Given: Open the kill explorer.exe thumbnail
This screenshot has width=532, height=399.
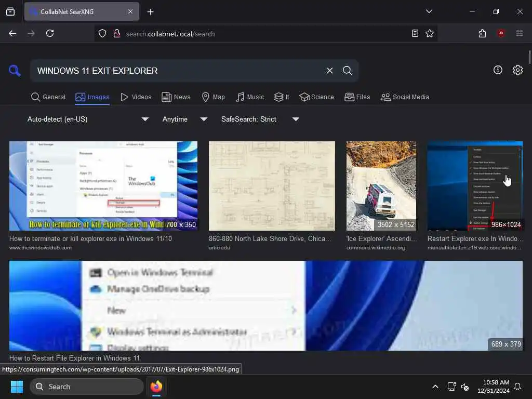Looking at the screenshot, I should [103, 186].
